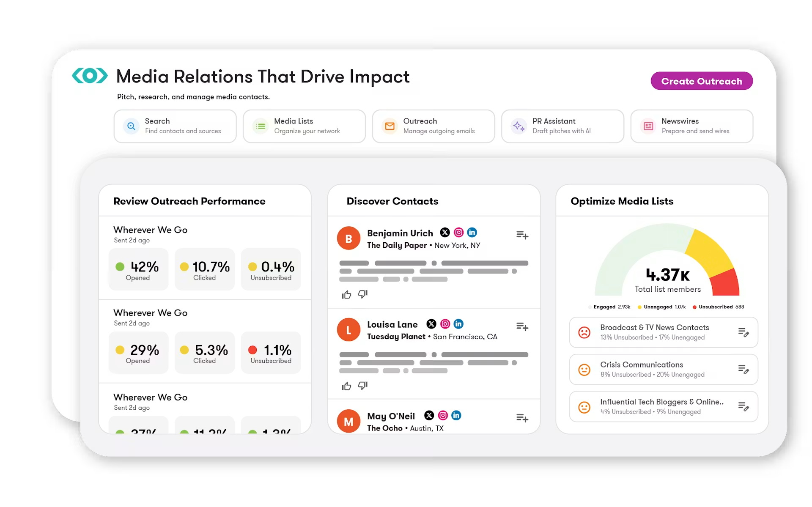Open the Media Lists card

(304, 126)
